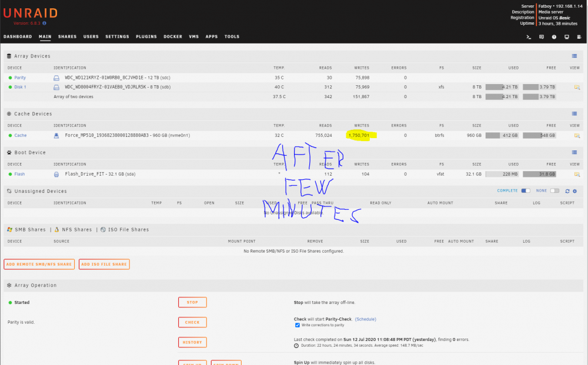Open the Flash device link
Image resolution: width=588 pixels, height=365 pixels.
point(19,174)
